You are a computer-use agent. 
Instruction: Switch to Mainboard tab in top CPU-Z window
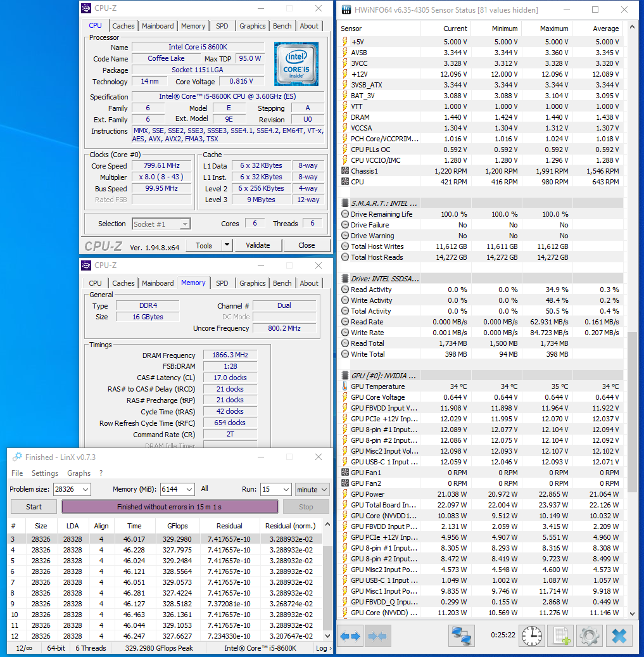click(x=158, y=26)
